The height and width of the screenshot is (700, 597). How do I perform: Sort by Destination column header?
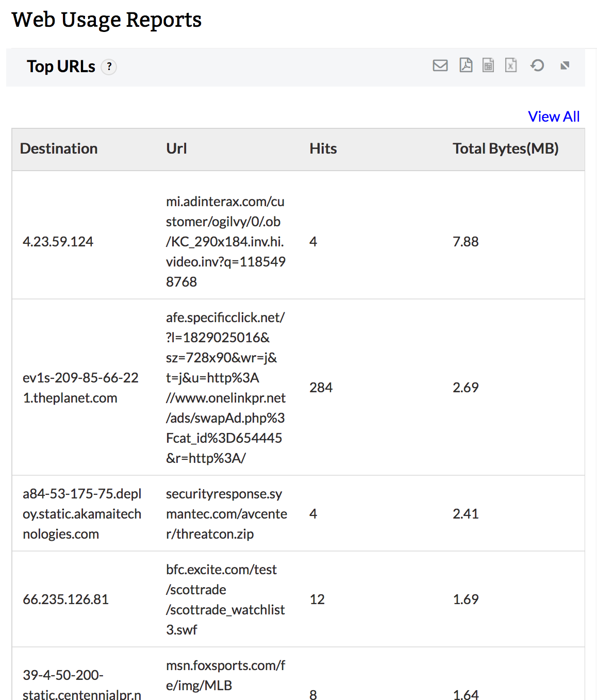point(59,148)
